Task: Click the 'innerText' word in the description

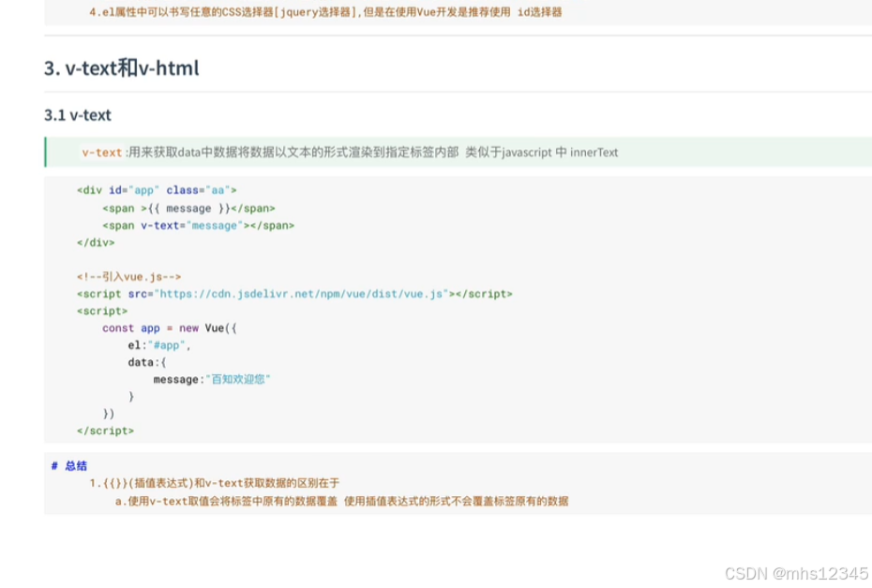Action: [594, 153]
